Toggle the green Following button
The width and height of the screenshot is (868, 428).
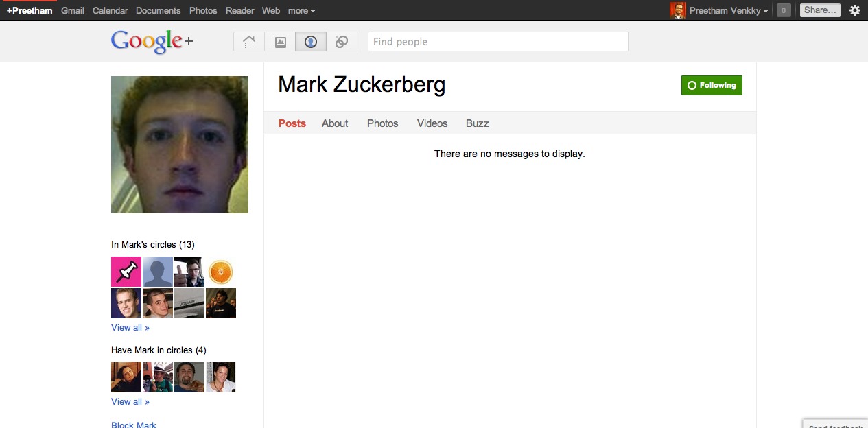tap(712, 85)
